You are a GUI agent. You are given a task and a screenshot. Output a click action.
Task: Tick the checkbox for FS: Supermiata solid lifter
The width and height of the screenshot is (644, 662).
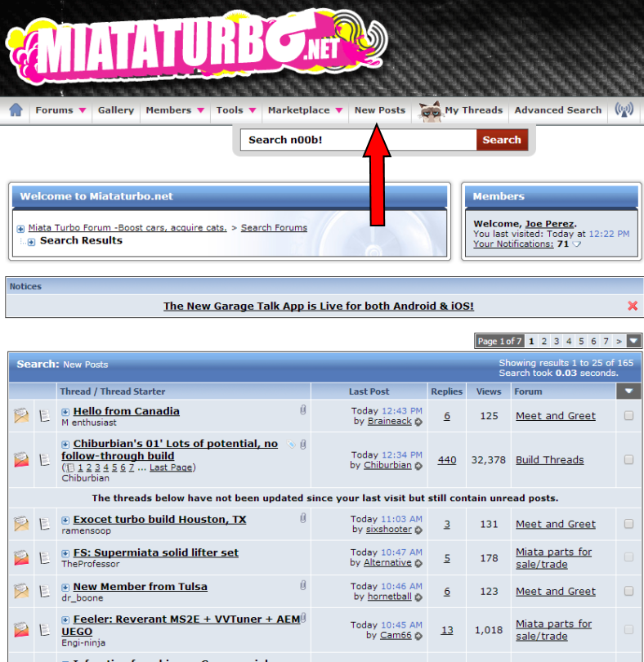[628, 557]
